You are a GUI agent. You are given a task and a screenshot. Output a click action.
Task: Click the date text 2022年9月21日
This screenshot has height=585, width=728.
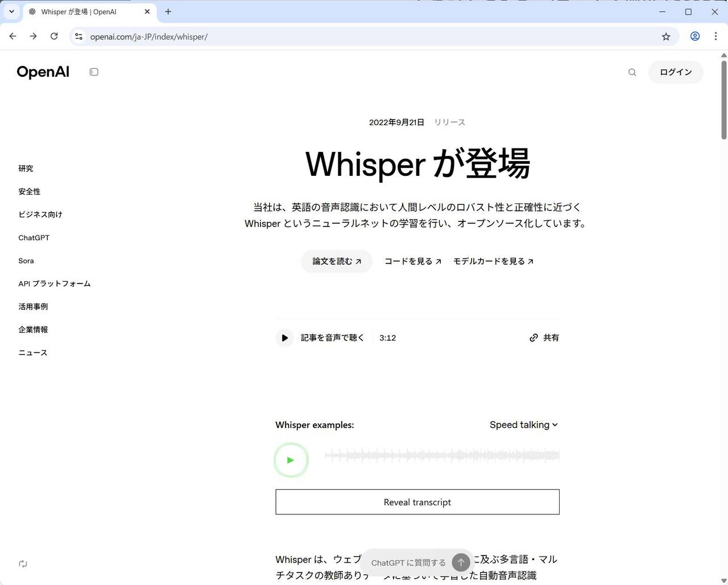tap(396, 122)
